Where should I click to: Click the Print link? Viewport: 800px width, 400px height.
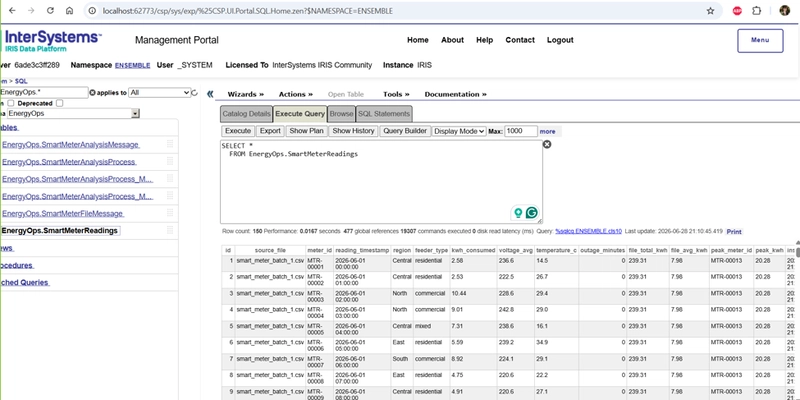(x=734, y=232)
